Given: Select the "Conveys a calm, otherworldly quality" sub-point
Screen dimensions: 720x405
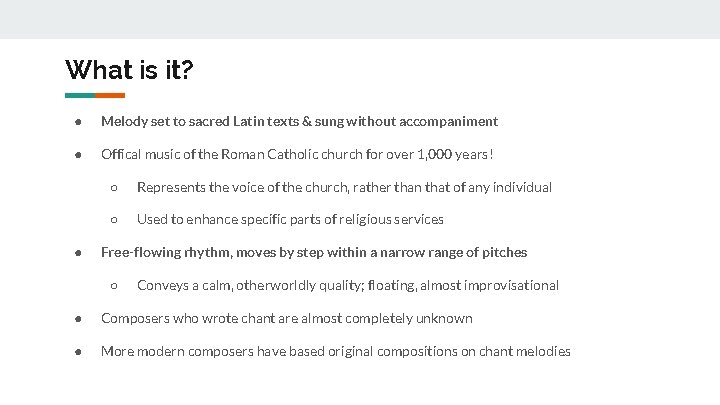Looking at the screenshot, I should (347, 286).
